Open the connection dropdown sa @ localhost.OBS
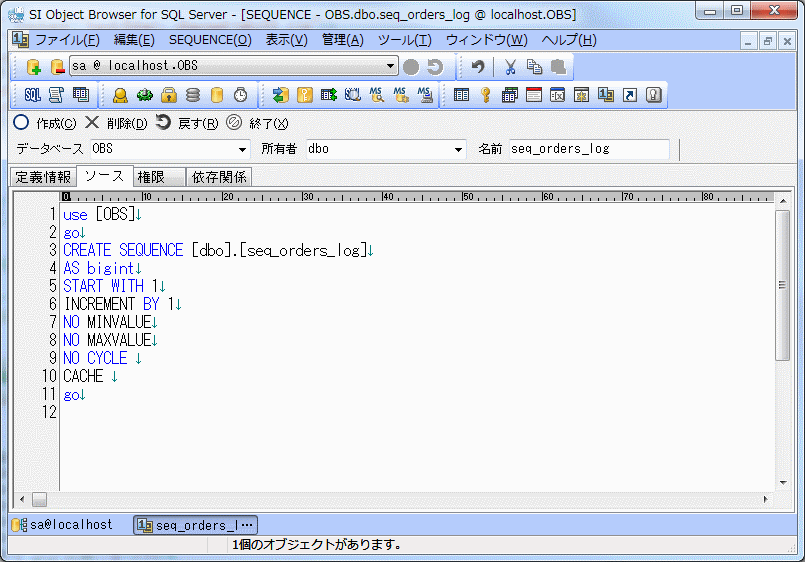 [x=391, y=67]
